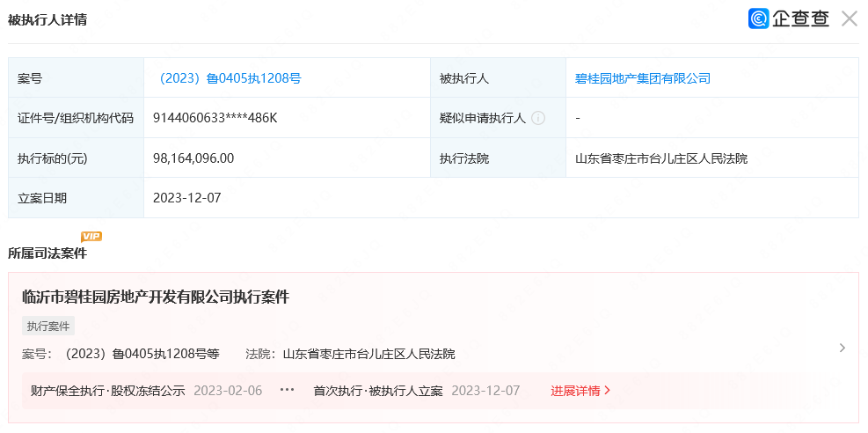868x433 pixels.
Task: Click the 企查查 logo icon
Action: click(758, 18)
